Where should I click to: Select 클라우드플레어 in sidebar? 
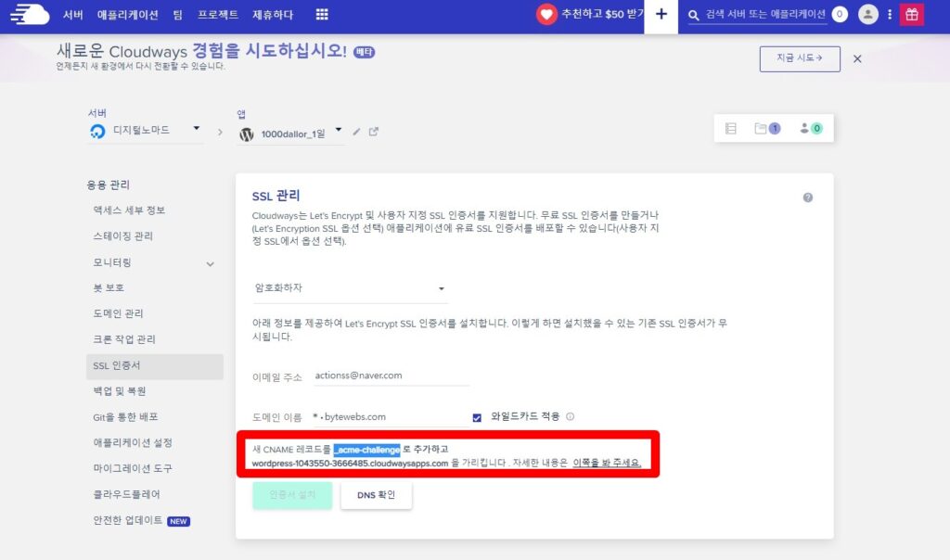coord(126,494)
